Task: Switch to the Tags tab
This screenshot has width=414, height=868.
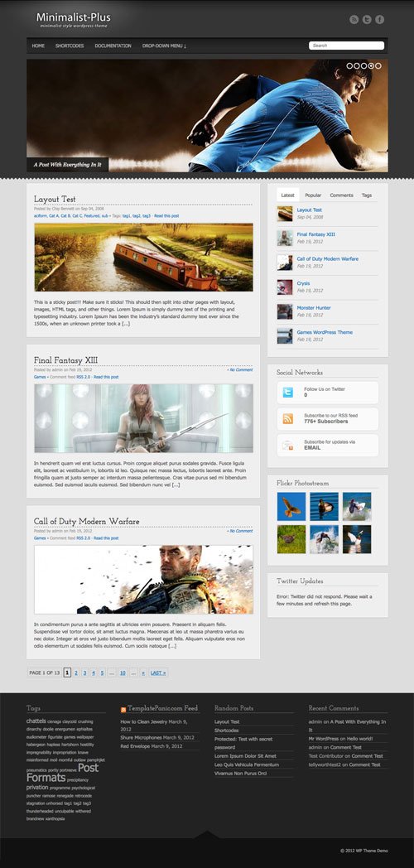Action: pos(367,195)
